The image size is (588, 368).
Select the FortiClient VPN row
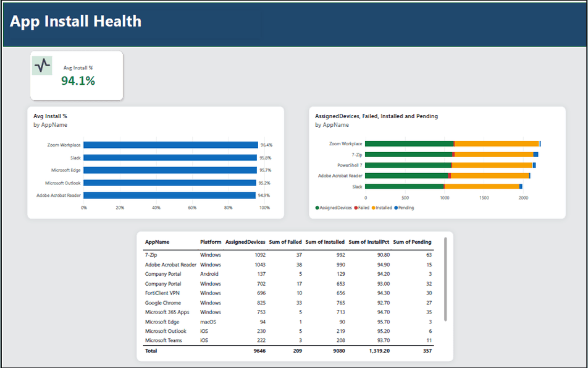pyautogui.click(x=288, y=293)
